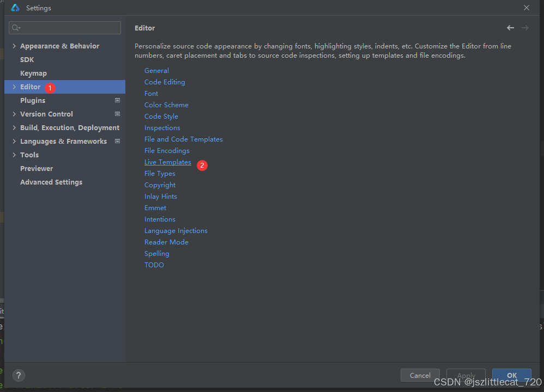The image size is (544, 392).
Task: Expand the Appearance & Behavior section
Action: coord(14,46)
